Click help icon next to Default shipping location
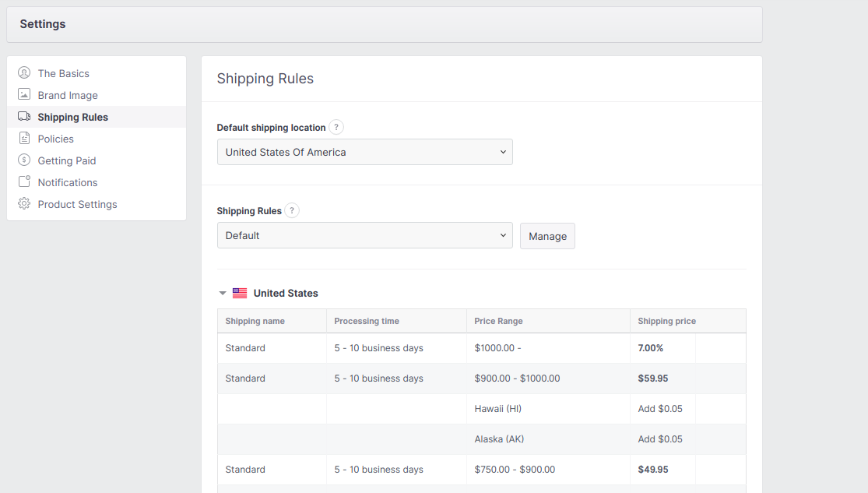The image size is (868, 493). [x=336, y=128]
